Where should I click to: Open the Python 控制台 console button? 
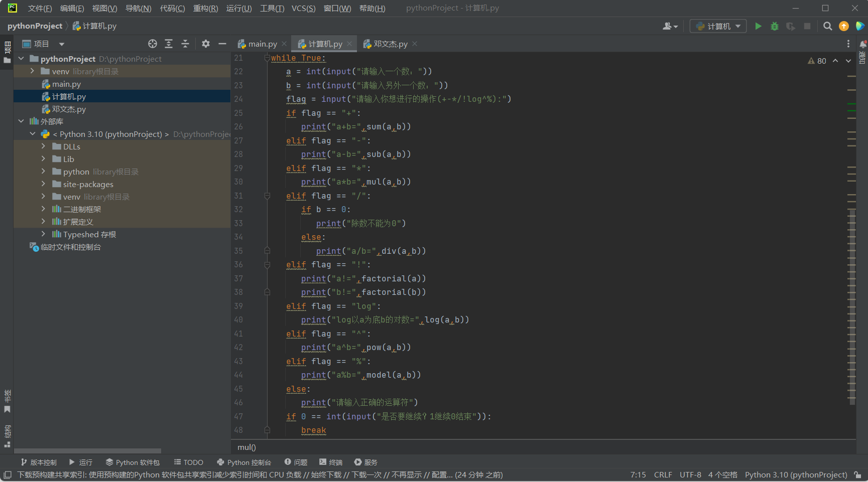(244, 462)
